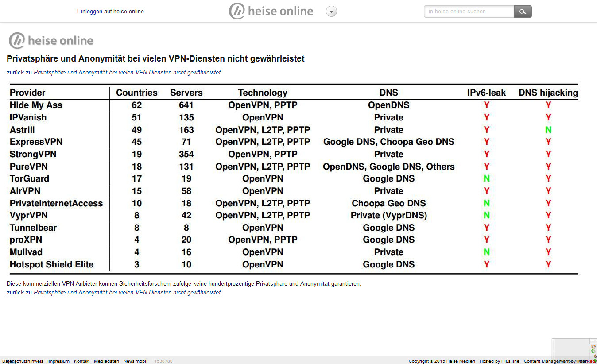Follow the back-to-article link above the table
The width and height of the screenshot is (597, 364).
coord(127,72)
